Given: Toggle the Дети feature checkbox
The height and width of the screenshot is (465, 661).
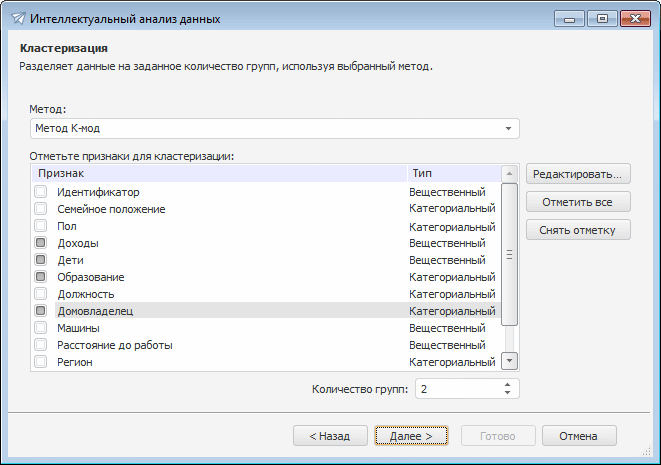Looking at the screenshot, I should click(x=41, y=260).
